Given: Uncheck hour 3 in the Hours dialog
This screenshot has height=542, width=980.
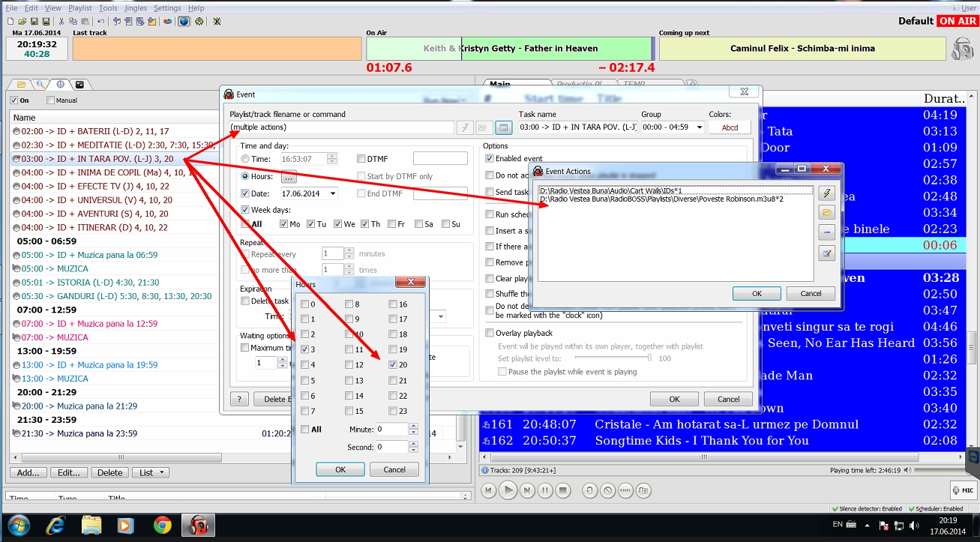Looking at the screenshot, I should [304, 349].
